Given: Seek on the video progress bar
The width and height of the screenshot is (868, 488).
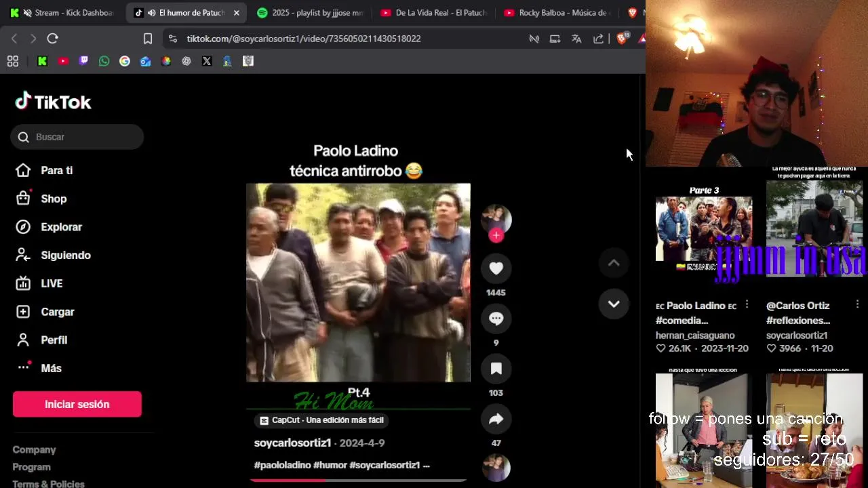Looking at the screenshot, I should (358, 480).
